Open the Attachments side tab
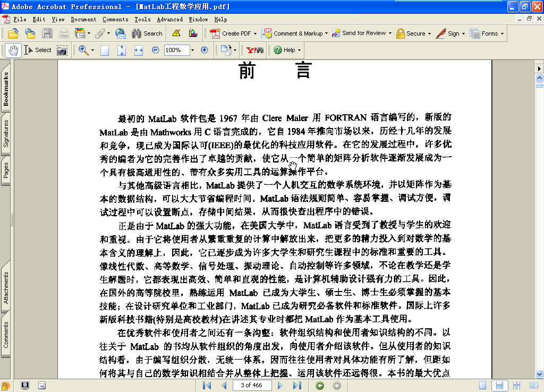 tap(6, 287)
